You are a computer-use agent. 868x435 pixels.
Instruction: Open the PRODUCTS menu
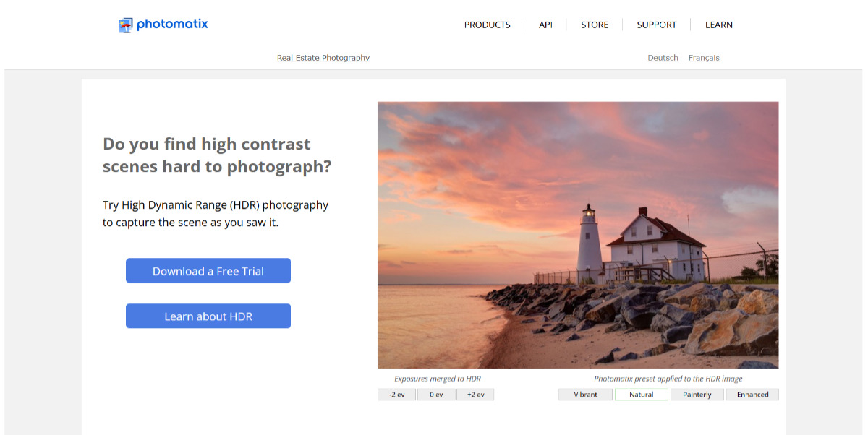tap(488, 25)
